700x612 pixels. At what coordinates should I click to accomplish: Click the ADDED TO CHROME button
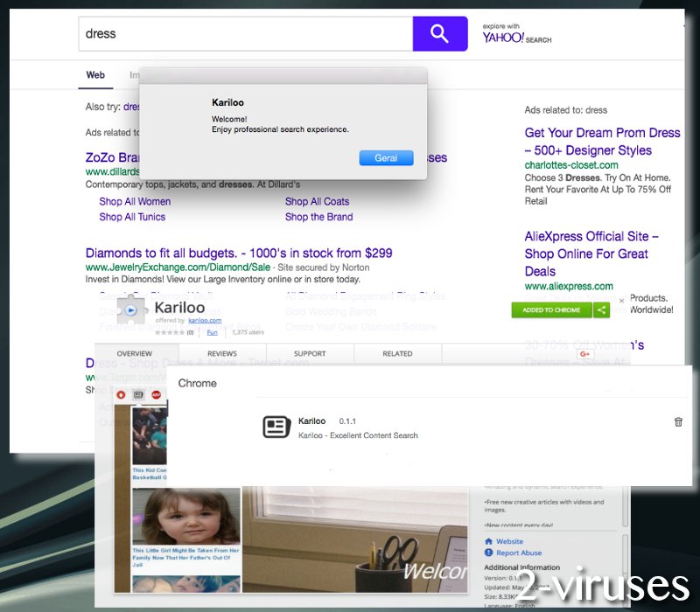tap(551, 309)
